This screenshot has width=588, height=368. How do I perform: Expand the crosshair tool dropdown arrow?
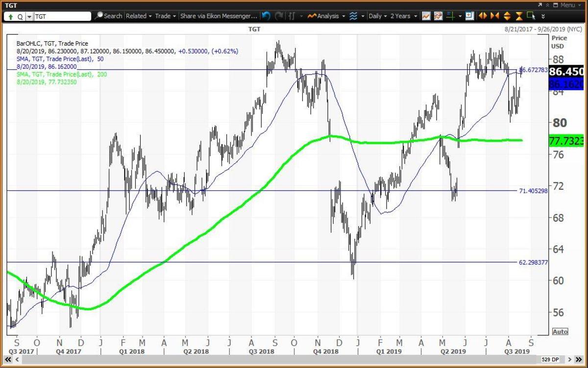tap(460, 16)
